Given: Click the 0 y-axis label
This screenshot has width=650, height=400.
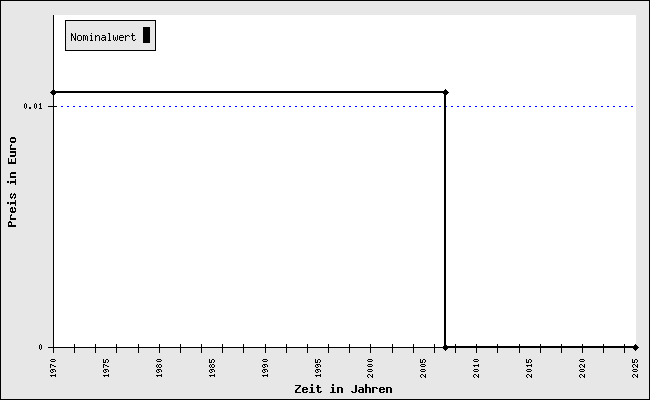Looking at the screenshot, I should [x=40, y=347].
